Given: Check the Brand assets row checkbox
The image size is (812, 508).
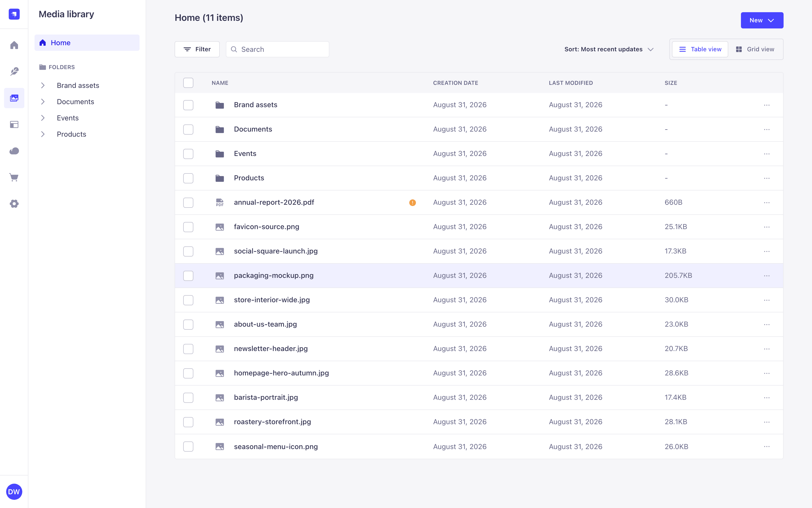Looking at the screenshot, I should click(x=188, y=105).
